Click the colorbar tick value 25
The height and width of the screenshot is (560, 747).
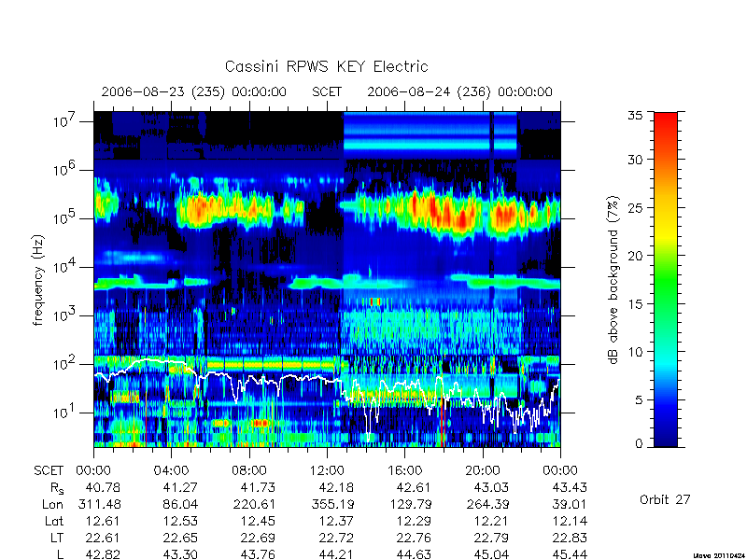point(635,208)
